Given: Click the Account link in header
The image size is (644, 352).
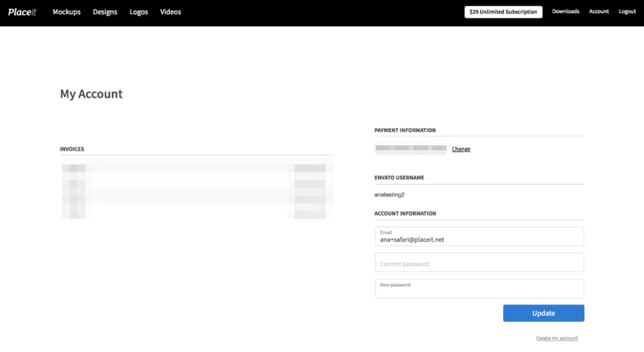Looking at the screenshot, I should pos(599,12).
